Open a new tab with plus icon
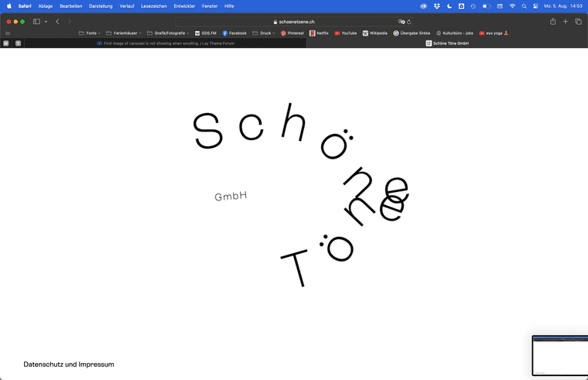Image resolution: width=588 pixels, height=380 pixels. 566,22
